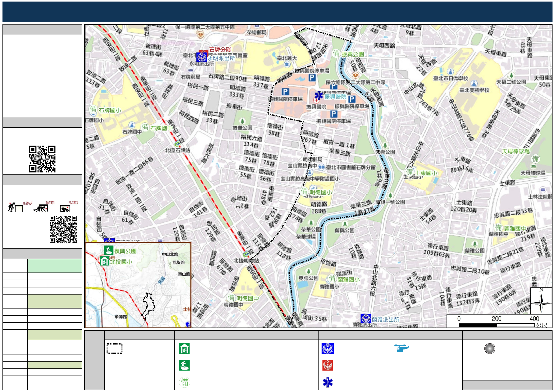
Task: Click the 蘭雅派出所 blue label
Action: tap(385, 319)
